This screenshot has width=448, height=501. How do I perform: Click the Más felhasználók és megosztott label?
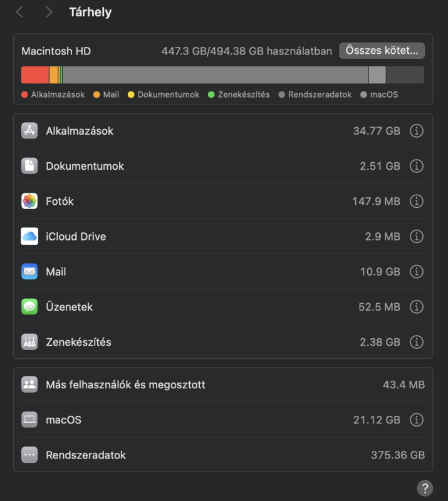click(125, 385)
